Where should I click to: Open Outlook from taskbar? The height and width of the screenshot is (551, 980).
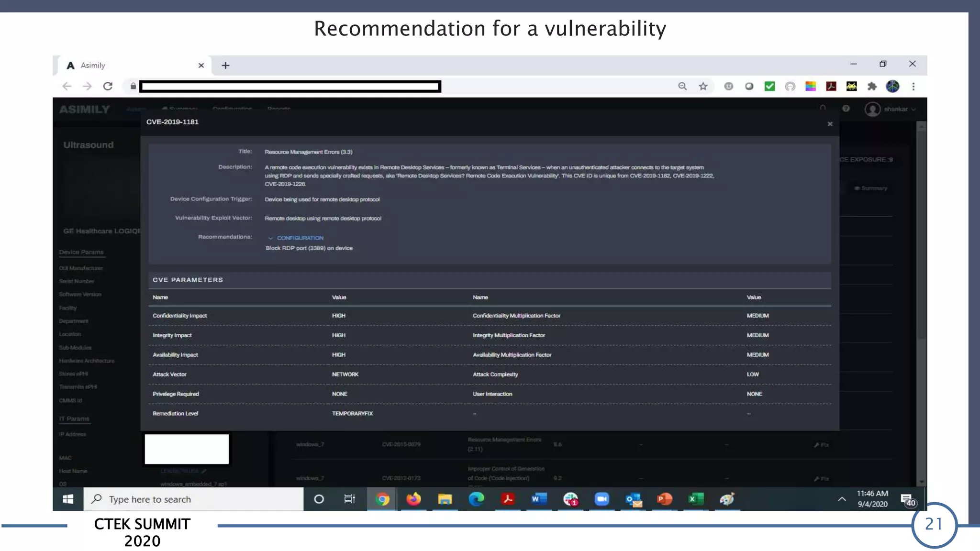tap(634, 499)
